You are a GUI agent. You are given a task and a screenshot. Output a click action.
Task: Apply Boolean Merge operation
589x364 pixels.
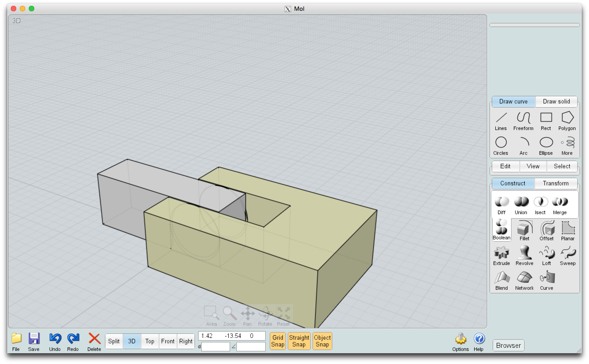tap(560, 205)
